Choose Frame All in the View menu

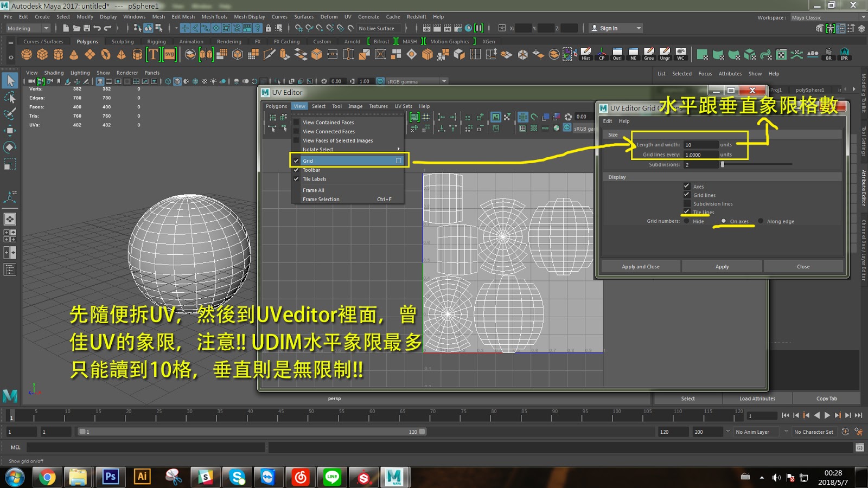coord(314,190)
